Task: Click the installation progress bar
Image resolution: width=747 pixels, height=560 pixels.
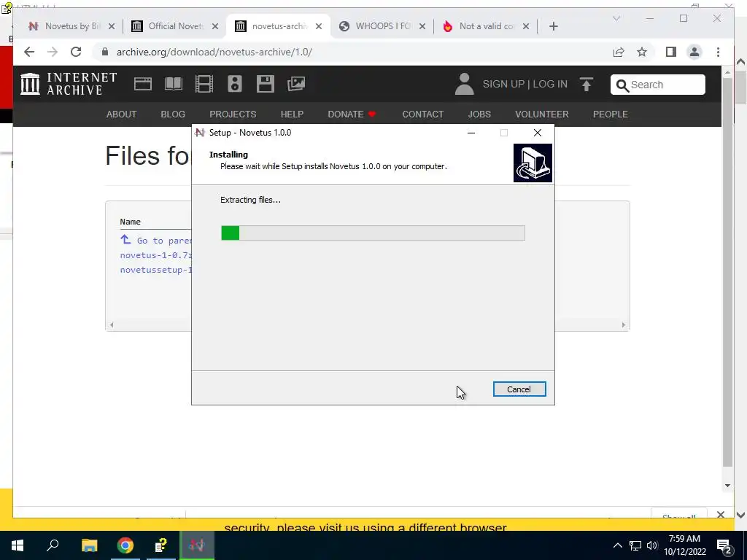Action: [x=373, y=233]
